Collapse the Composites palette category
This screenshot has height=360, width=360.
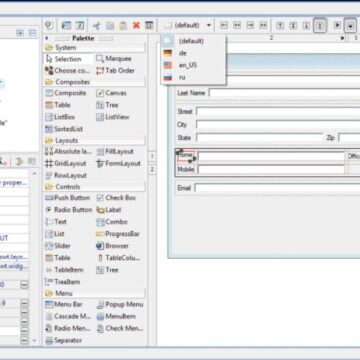pos(95,82)
